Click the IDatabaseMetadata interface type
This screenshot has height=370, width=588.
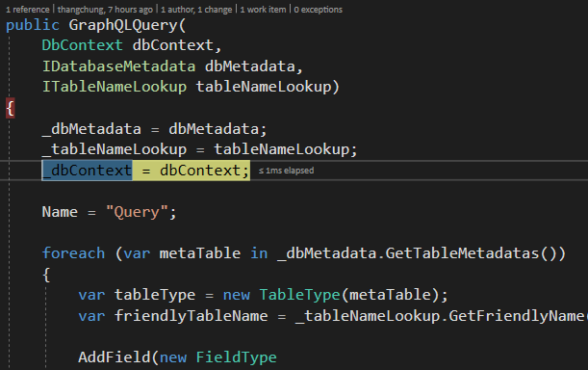coord(118,66)
